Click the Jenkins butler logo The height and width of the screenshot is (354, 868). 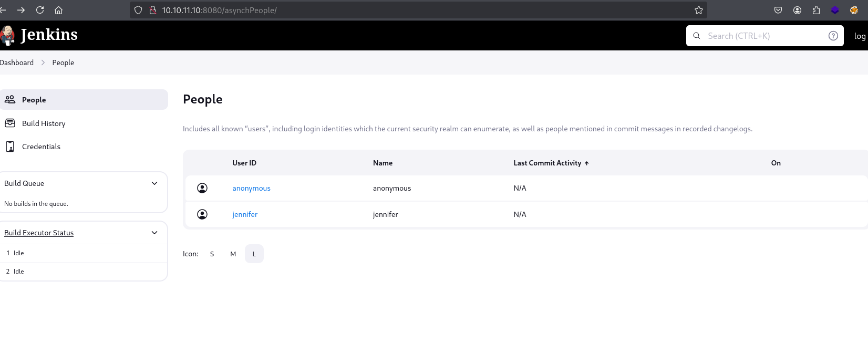pos(7,35)
